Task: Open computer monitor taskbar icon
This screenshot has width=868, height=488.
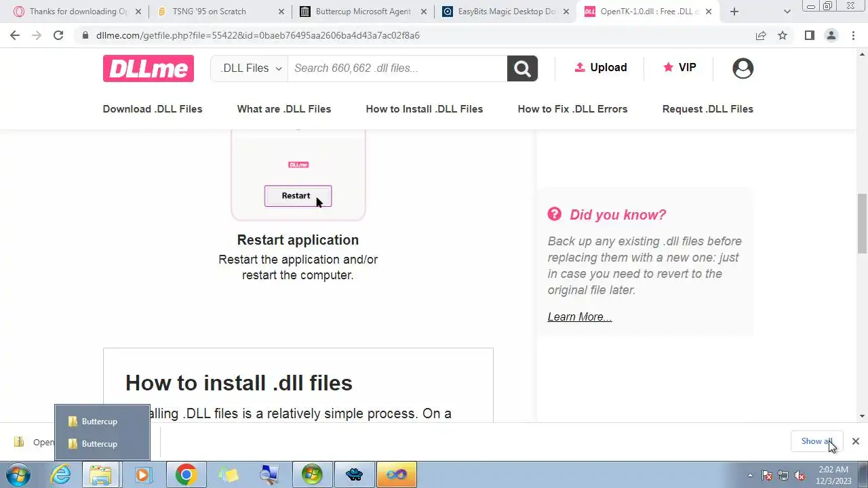Action: coord(269,474)
